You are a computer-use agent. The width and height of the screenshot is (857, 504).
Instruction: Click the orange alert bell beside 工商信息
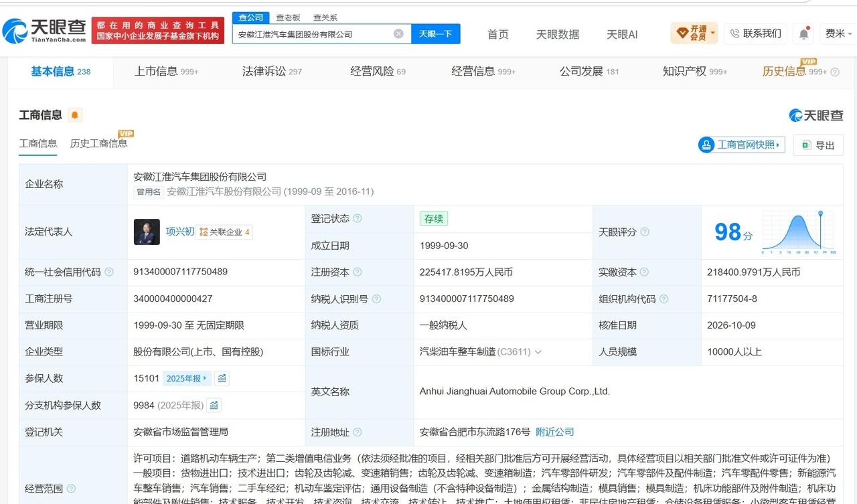(x=75, y=115)
